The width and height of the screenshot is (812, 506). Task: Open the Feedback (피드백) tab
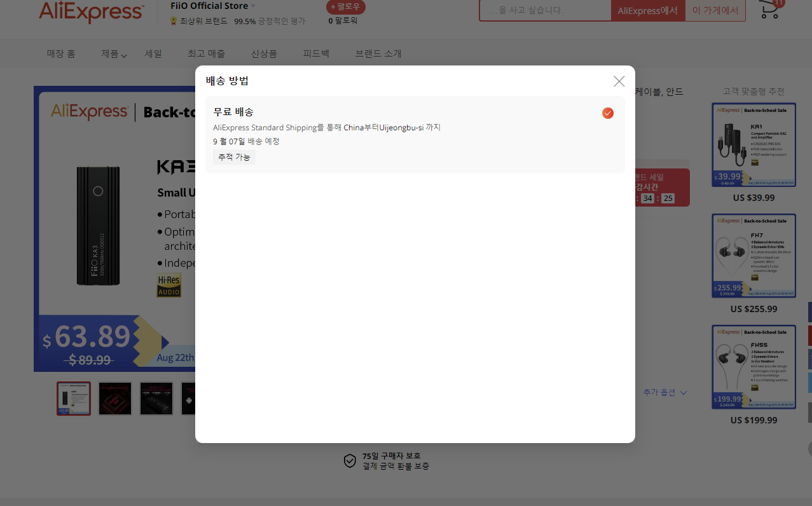point(316,54)
